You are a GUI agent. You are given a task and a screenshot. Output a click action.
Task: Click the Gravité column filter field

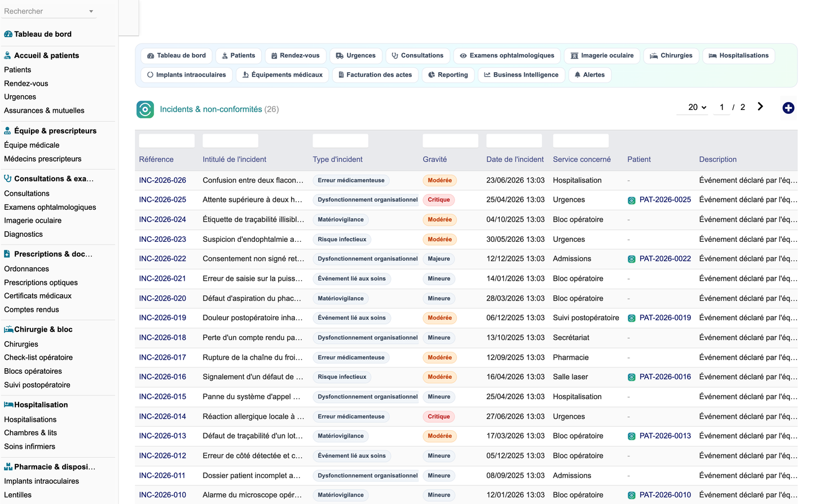point(451,141)
